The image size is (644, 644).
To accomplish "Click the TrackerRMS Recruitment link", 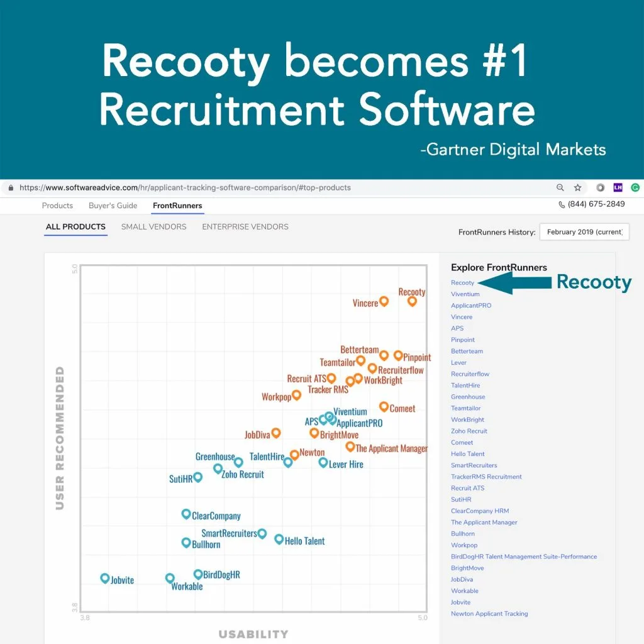I will tap(486, 477).
